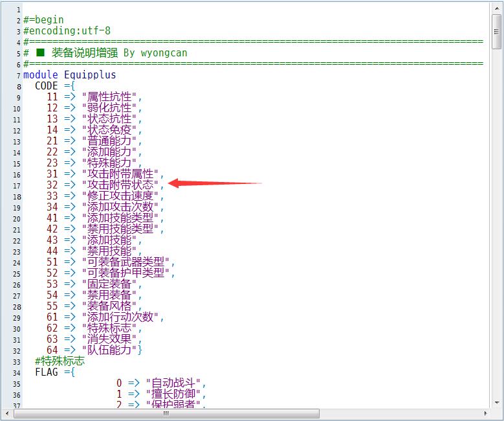Click the "队伍能力" string on line 32
Viewport: 504px width, 421px height.
click(109, 350)
